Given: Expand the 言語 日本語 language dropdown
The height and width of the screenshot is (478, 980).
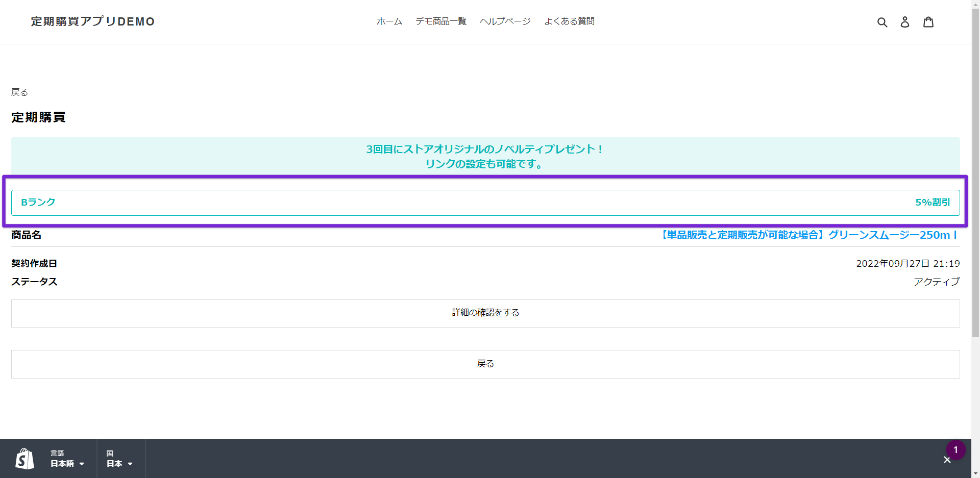Looking at the screenshot, I should coord(67,459).
